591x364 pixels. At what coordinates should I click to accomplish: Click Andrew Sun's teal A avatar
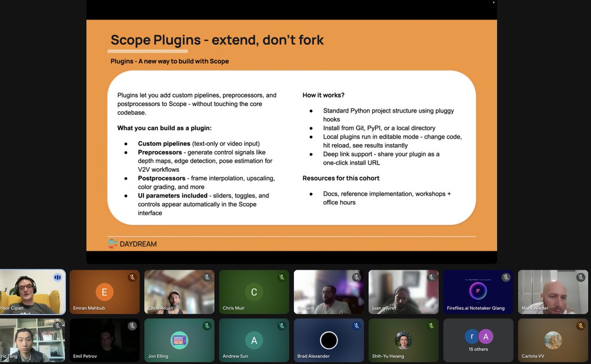pyautogui.click(x=254, y=340)
